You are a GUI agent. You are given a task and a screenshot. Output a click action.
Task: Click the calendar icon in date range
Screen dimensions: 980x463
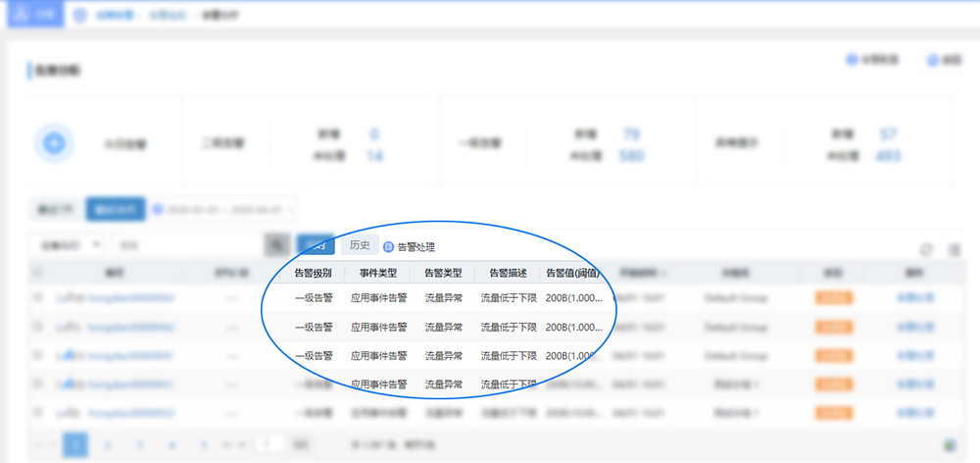tap(157, 209)
